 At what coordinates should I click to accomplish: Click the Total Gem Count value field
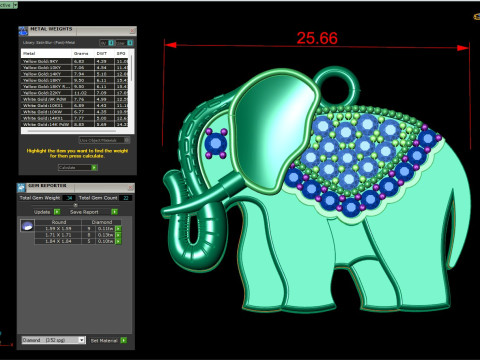pos(126,198)
